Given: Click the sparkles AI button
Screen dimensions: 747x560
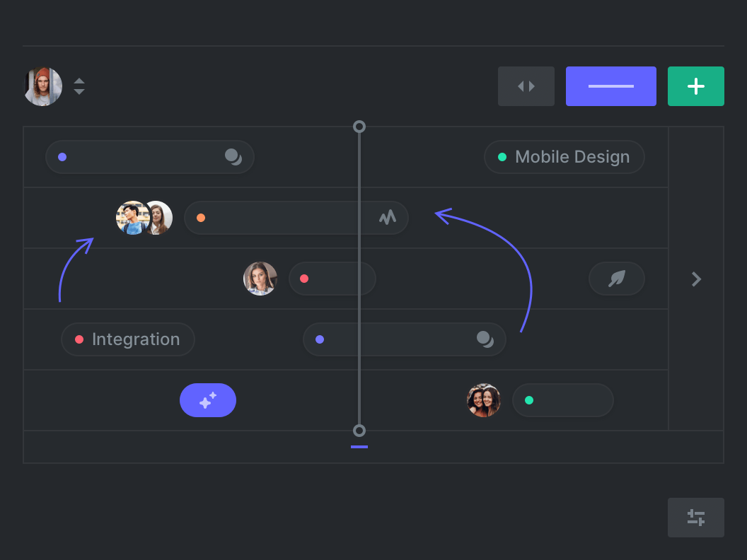Looking at the screenshot, I should [x=208, y=400].
